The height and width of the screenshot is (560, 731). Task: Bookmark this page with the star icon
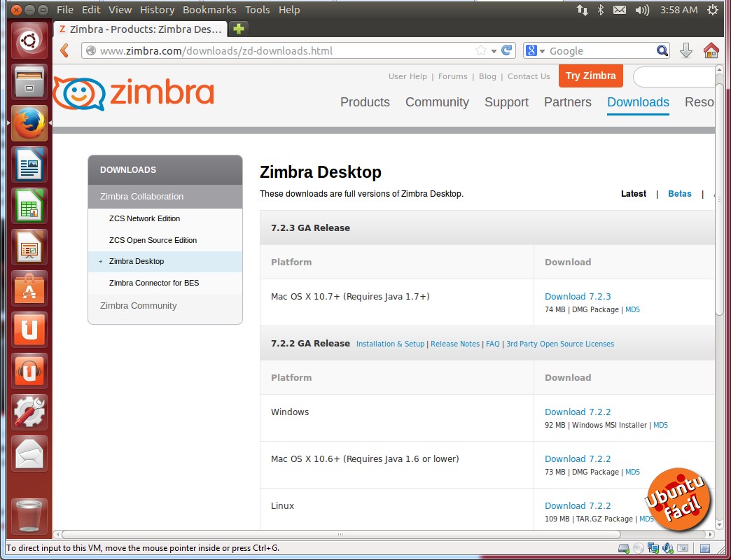(x=480, y=50)
